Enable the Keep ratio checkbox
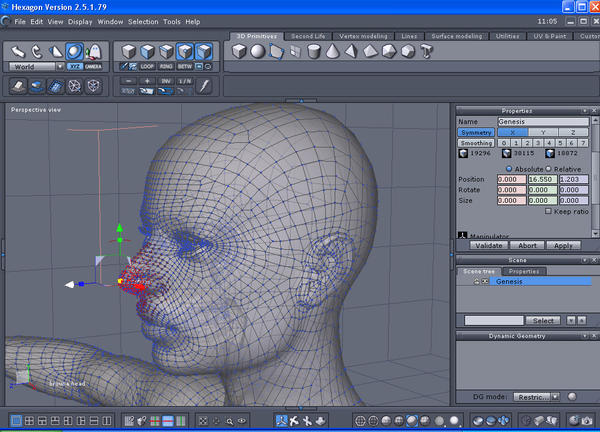This screenshot has height=432, width=600. tap(548, 211)
